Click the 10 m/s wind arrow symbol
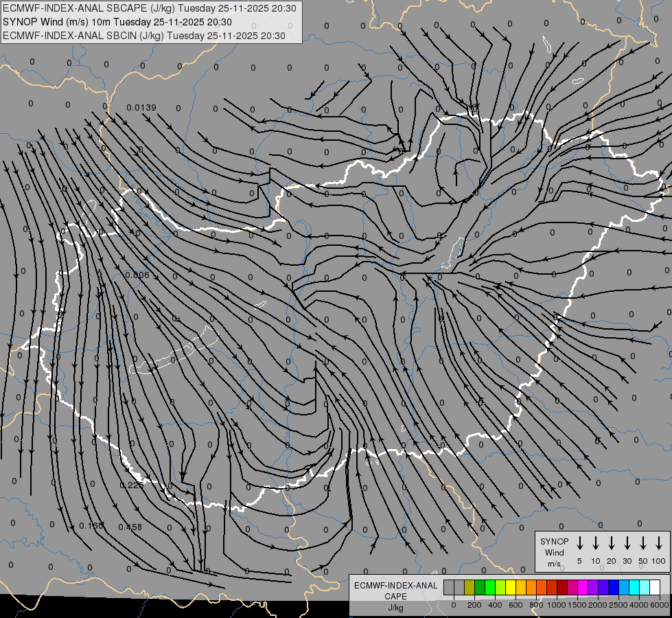 [x=595, y=543]
